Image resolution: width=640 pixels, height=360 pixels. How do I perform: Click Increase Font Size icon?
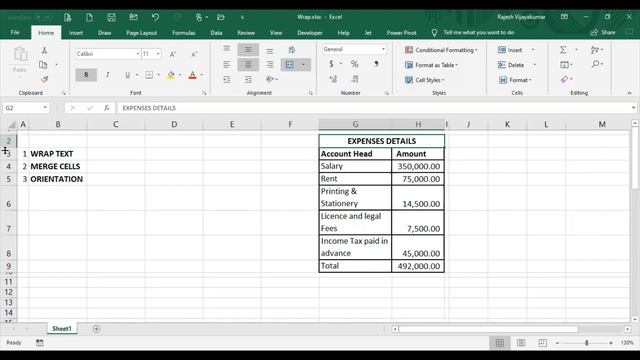pyautogui.click(x=173, y=54)
